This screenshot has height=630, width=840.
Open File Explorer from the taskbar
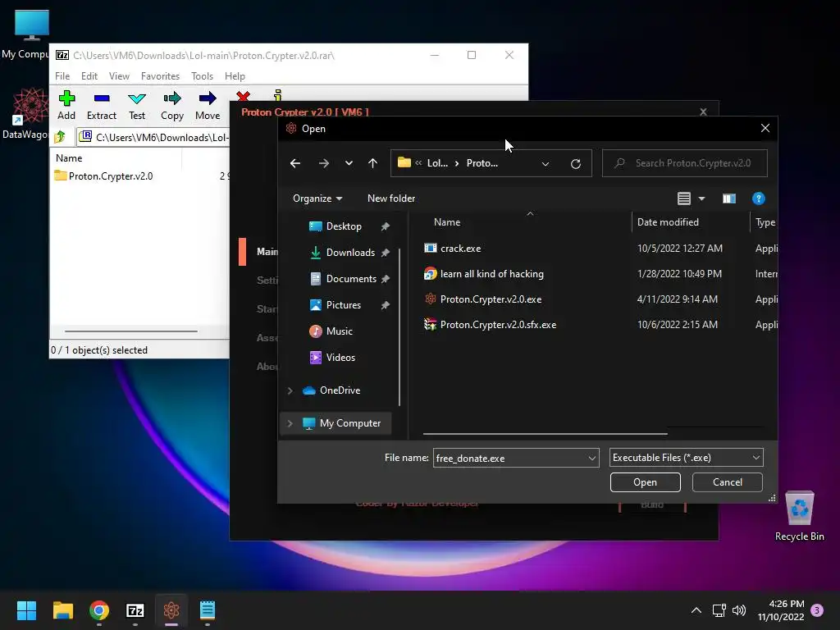click(62, 610)
